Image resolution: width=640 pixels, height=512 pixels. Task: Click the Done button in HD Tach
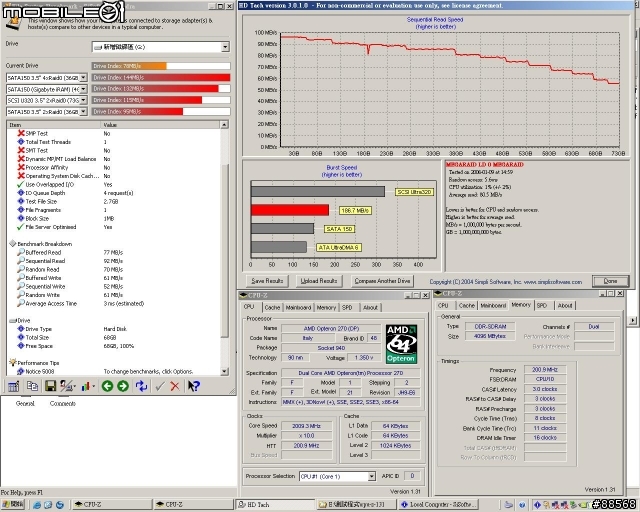pos(610,281)
